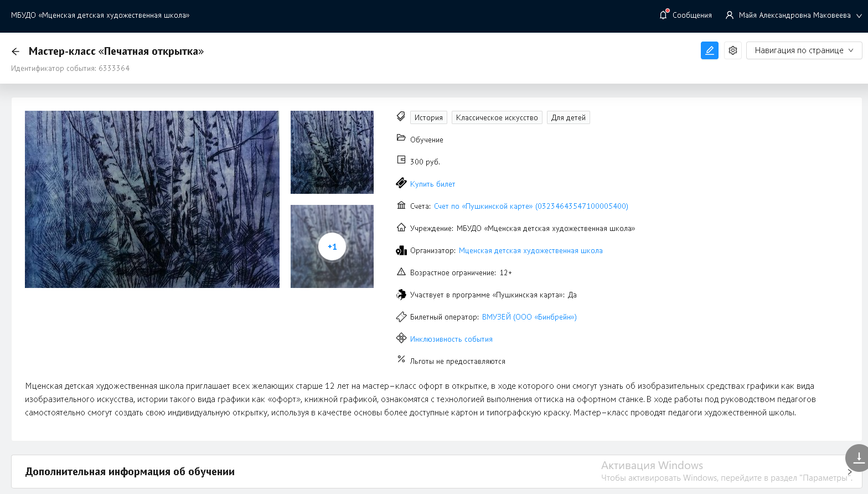Click the ticket icon beside Купить билет

tap(401, 183)
